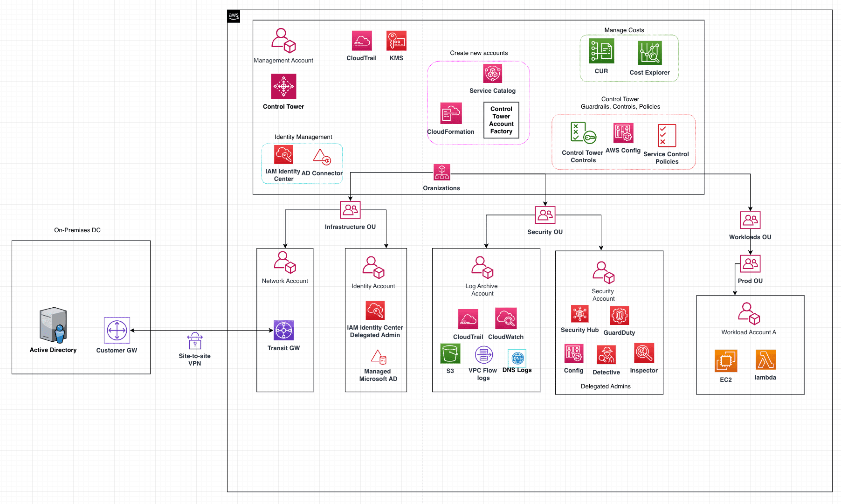Click the 'Identity Management' label
The image size is (841, 504).
(303, 137)
